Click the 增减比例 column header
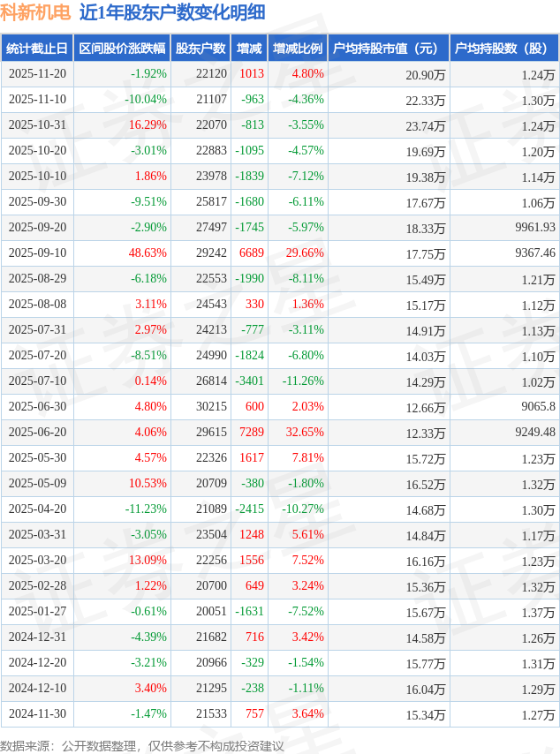560x754 pixels. tap(297, 49)
